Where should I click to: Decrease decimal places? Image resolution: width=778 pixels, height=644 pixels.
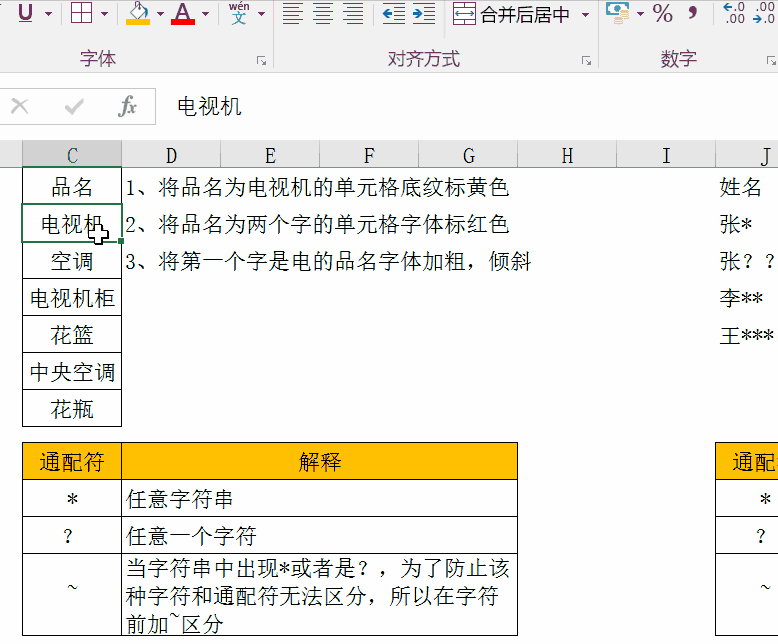[764, 13]
